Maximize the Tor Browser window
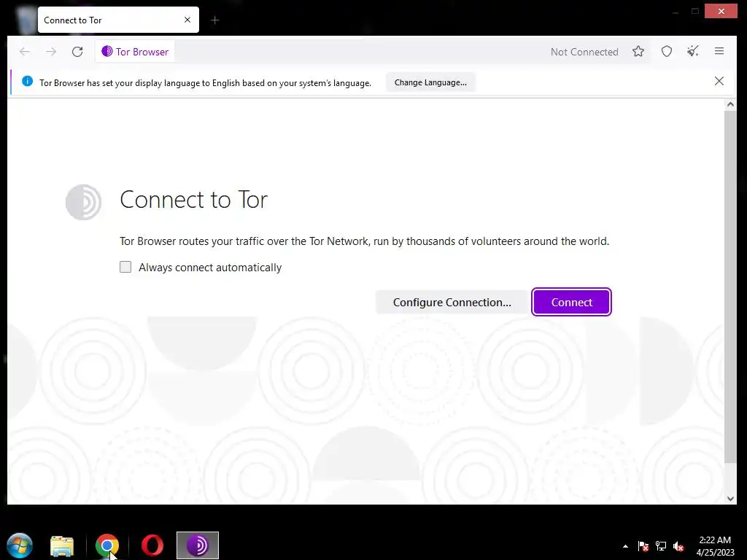This screenshot has height=560, width=747. click(x=695, y=12)
